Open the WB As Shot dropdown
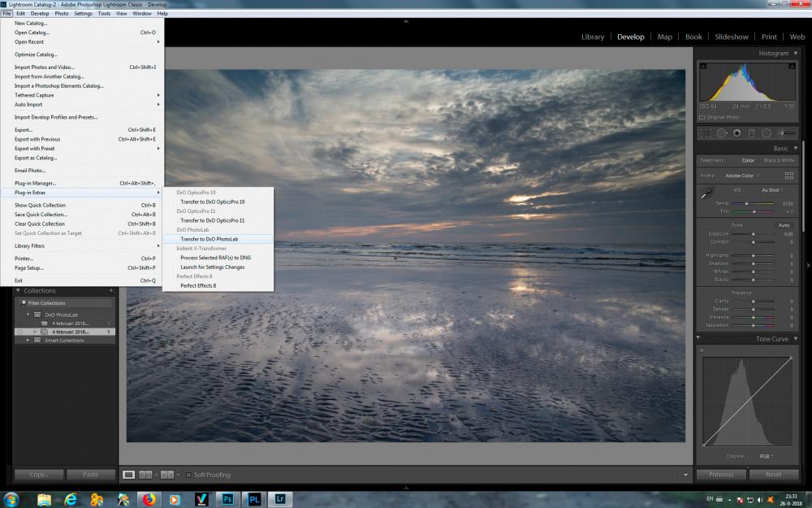 772,190
